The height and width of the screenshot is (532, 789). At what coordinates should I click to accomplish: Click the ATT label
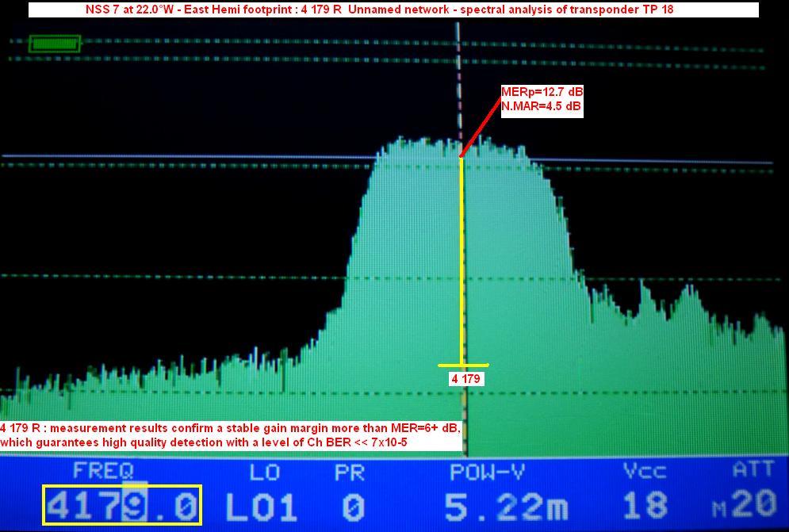pos(753,471)
